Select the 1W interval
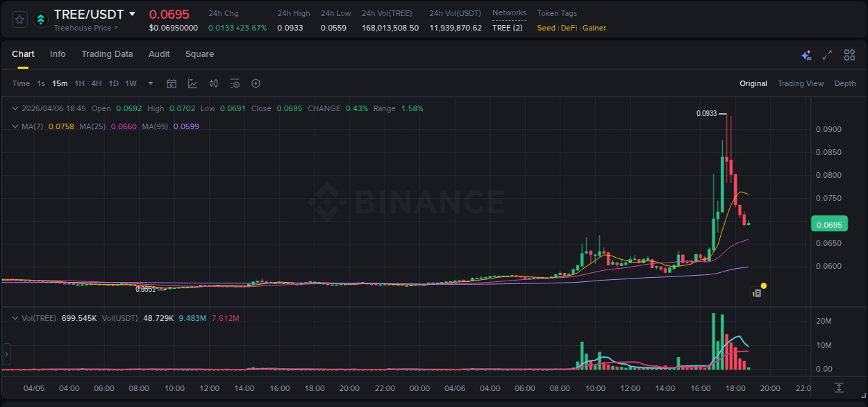868x407 pixels. point(131,83)
